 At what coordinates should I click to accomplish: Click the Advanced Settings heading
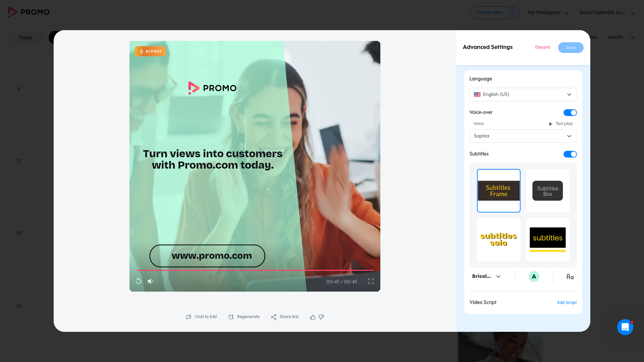(488, 47)
